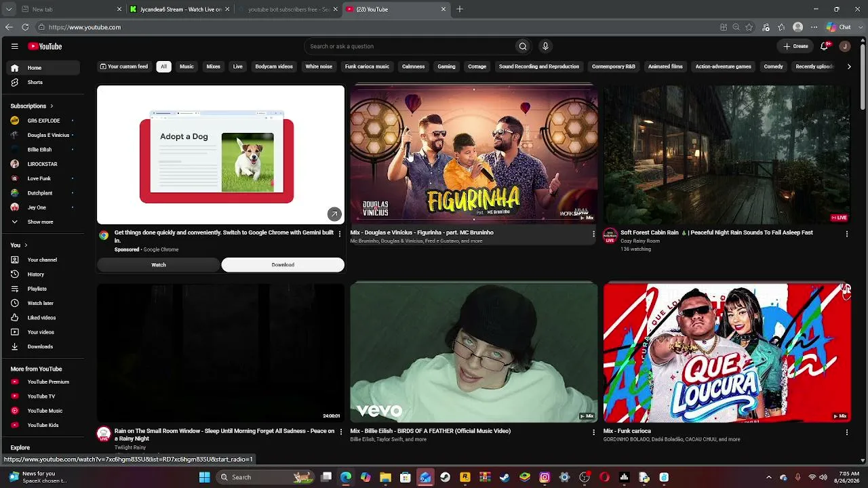Click the YouTube logo
The height and width of the screenshot is (488, 868).
[x=45, y=46]
